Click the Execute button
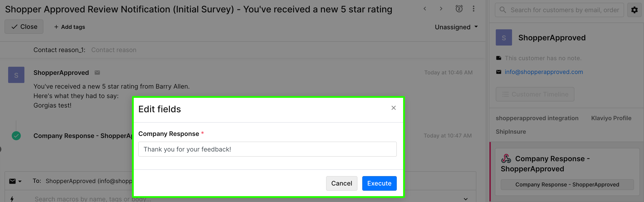The height and width of the screenshot is (202, 644). point(379,183)
